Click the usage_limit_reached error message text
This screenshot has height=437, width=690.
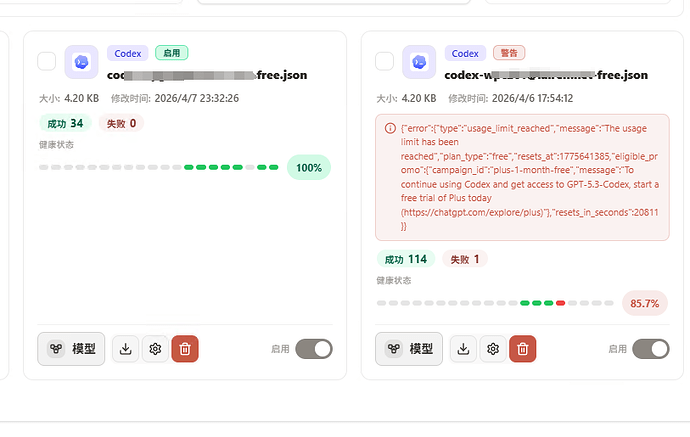click(x=530, y=177)
